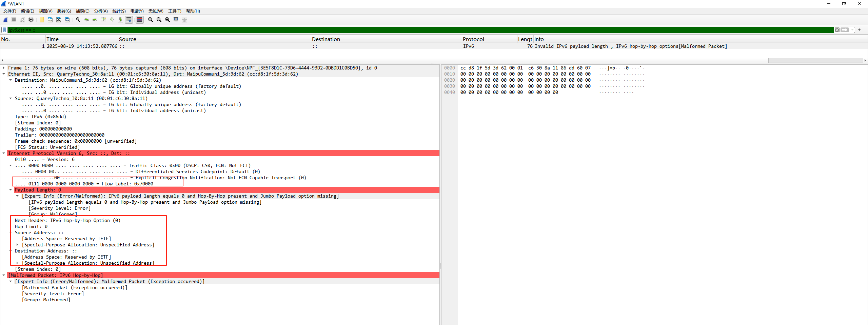Zoom out the main window text
868x325 pixels.
[x=159, y=20]
